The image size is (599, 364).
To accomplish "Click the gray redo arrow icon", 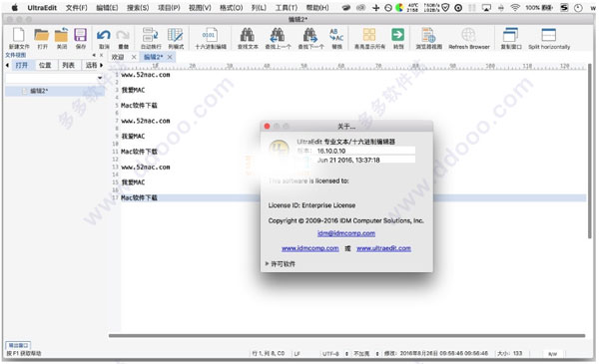I will [x=123, y=36].
